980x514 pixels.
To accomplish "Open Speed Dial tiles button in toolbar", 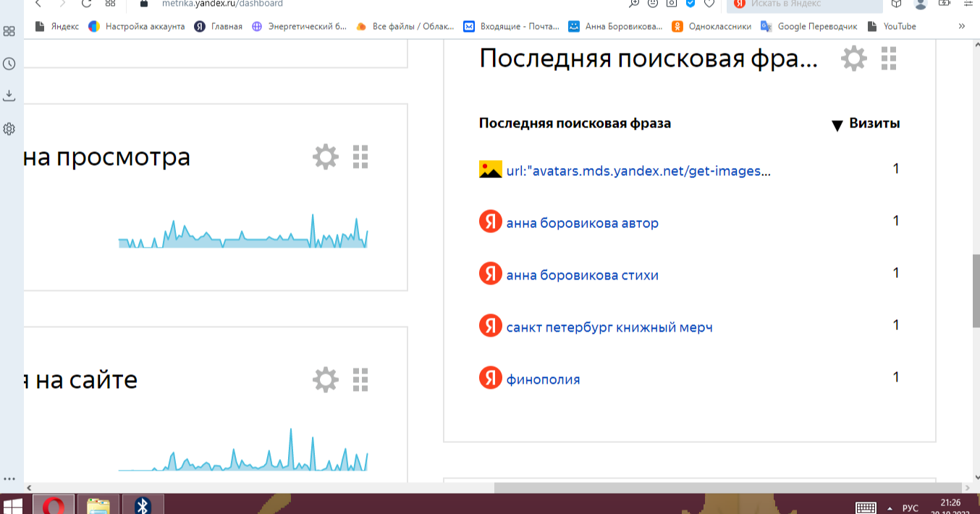I will [x=111, y=4].
